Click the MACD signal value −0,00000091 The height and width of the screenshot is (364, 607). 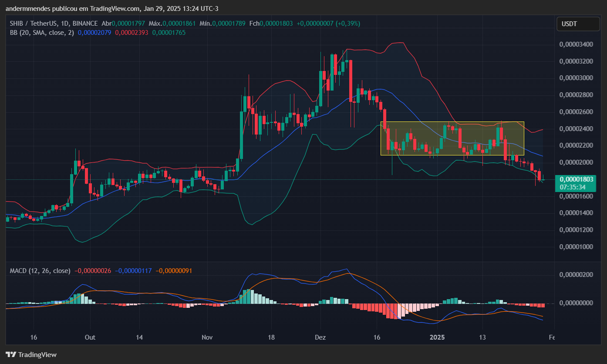(x=173, y=271)
